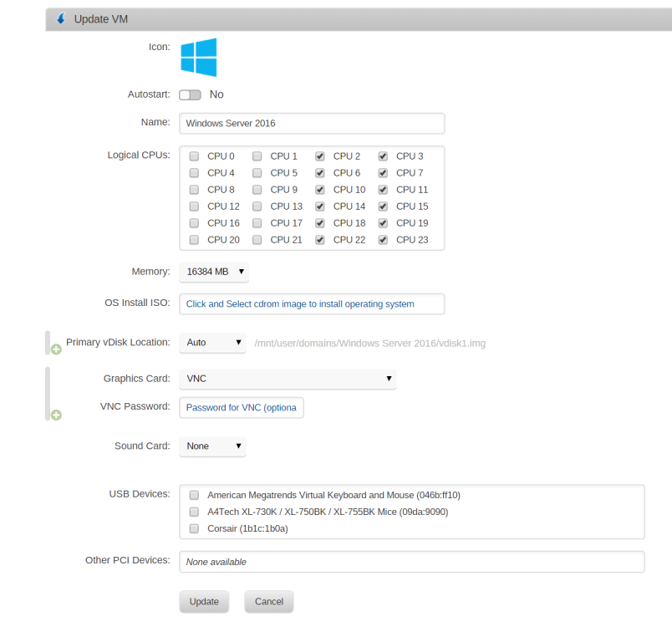Uncheck the CPU 7 checkbox
The width and height of the screenshot is (672, 627).
[x=383, y=173]
